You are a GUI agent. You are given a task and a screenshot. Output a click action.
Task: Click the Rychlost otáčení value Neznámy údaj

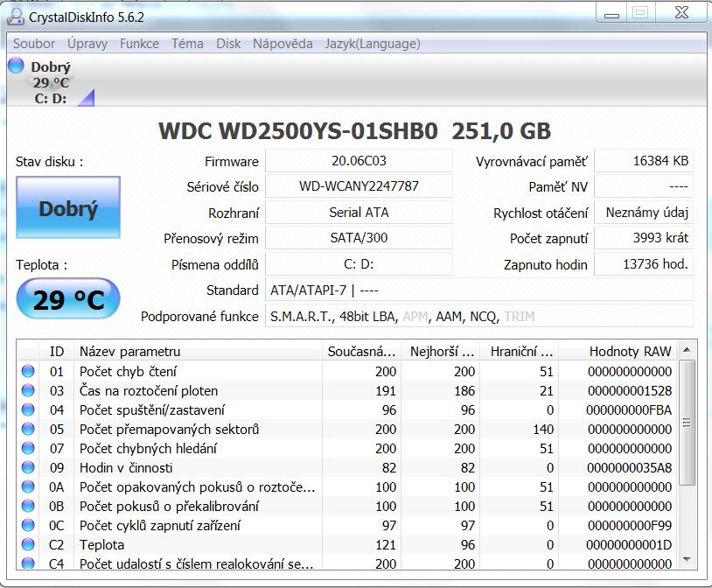(x=644, y=213)
